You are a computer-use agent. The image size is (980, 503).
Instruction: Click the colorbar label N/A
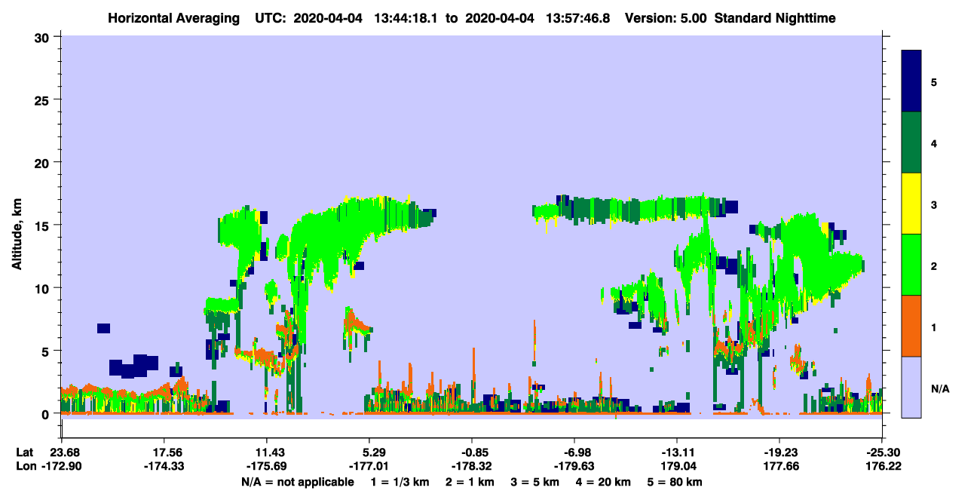(939, 388)
